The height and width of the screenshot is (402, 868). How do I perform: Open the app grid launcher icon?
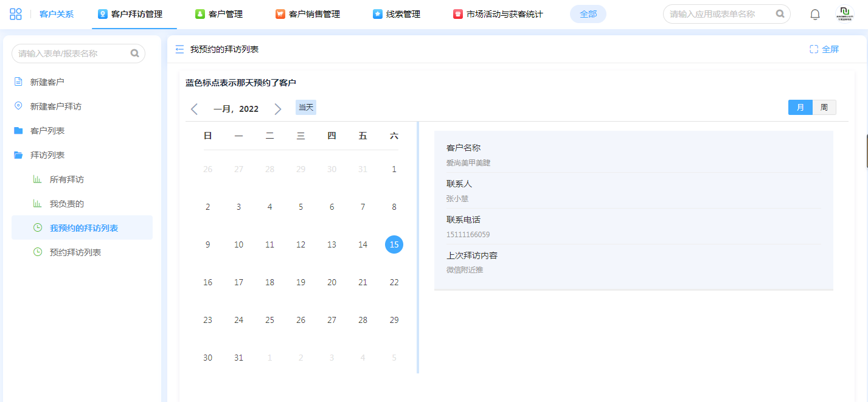click(16, 14)
